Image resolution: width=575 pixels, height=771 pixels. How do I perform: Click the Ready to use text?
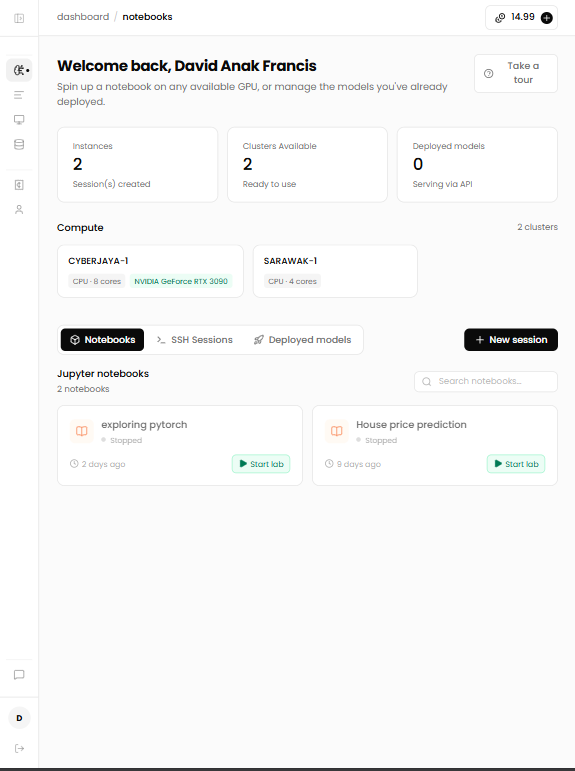[270, 184]
